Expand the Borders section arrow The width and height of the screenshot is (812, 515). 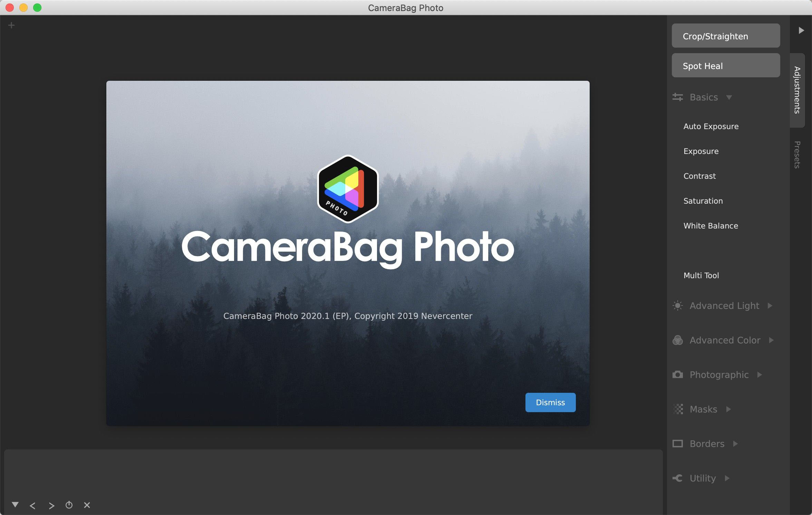735,444
